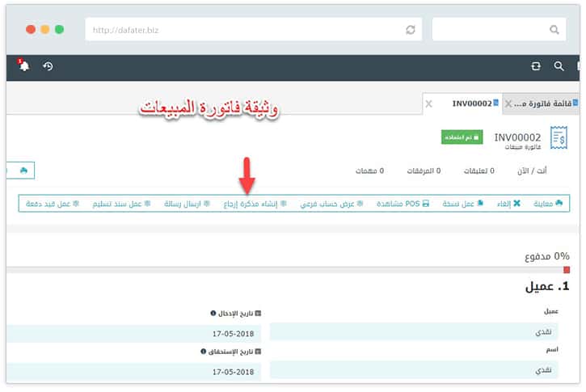
Task: Close the INV00002 tab
Action: 428,103
